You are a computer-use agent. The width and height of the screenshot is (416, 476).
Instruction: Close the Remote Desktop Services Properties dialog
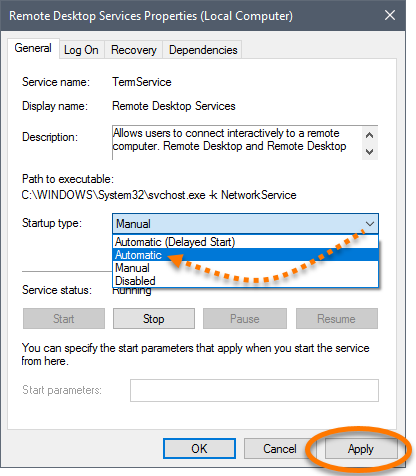point(390,15)
